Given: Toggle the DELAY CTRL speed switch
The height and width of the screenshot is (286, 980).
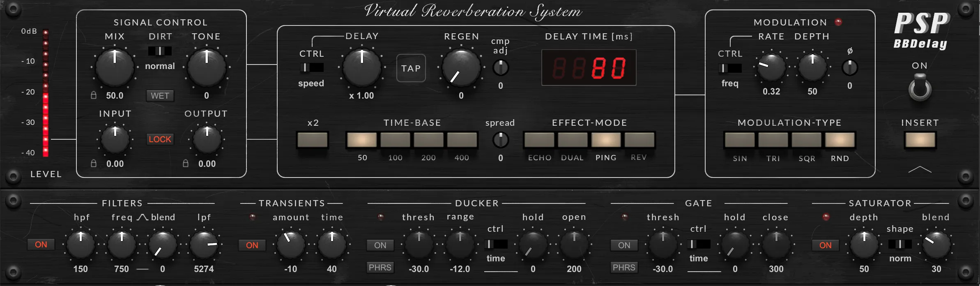Looking at the screenshot, I should click(x=312, y=67).
